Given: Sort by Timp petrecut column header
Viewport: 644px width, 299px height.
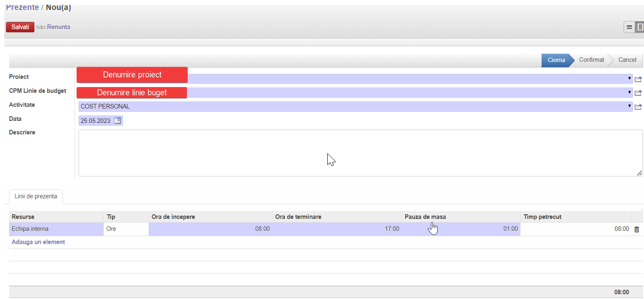Looking at the screenshot, I should 543,217.
